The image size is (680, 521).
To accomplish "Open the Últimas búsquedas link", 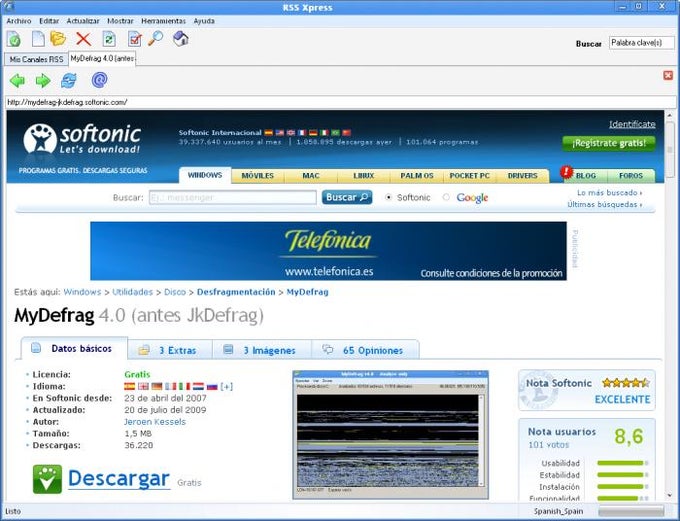I will tap(605, 204).
